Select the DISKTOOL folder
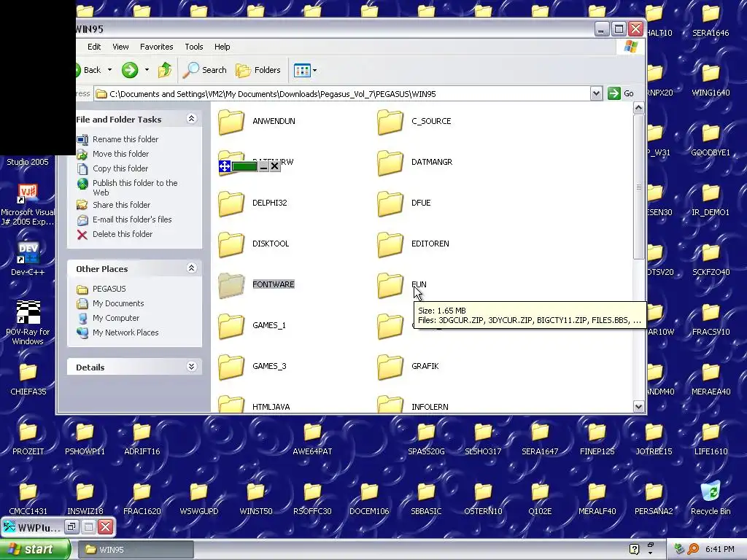Image resolution: width=747 pixels, height=560 pixels. click(253, 244)
